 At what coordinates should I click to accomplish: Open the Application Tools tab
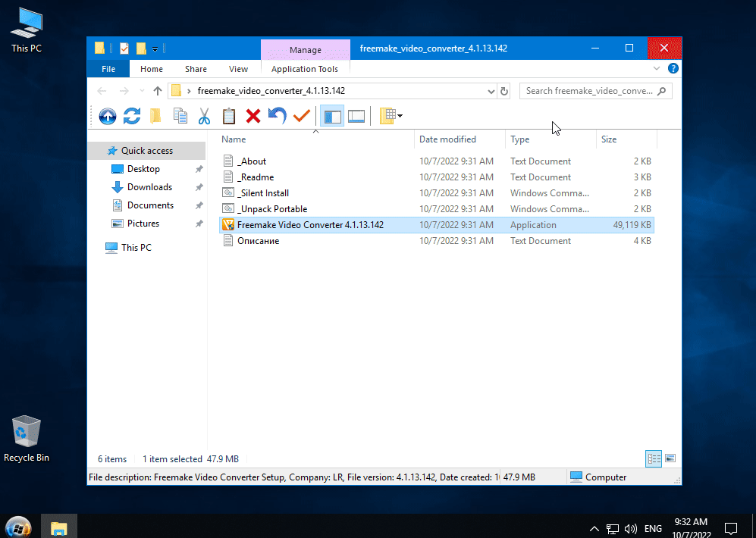point(305,69)
